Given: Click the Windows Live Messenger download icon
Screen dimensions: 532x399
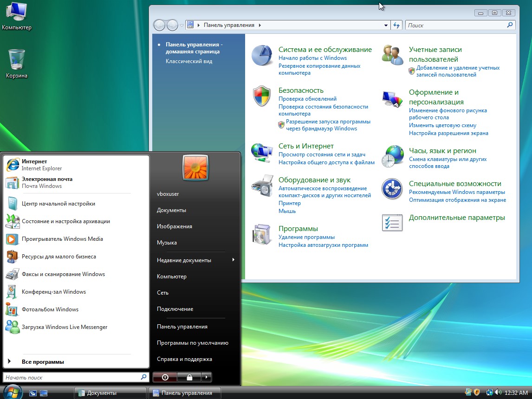Looking at the screenshot, I should (13, 327).
